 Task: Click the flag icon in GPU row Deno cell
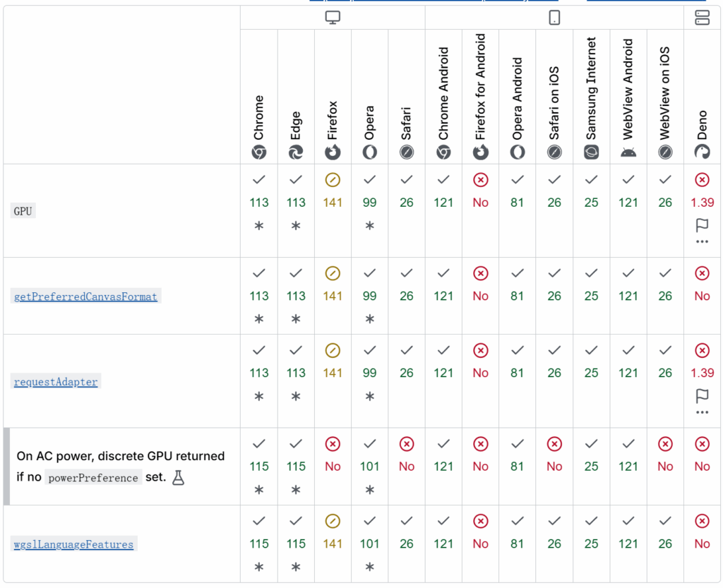[x=702, y=225]
